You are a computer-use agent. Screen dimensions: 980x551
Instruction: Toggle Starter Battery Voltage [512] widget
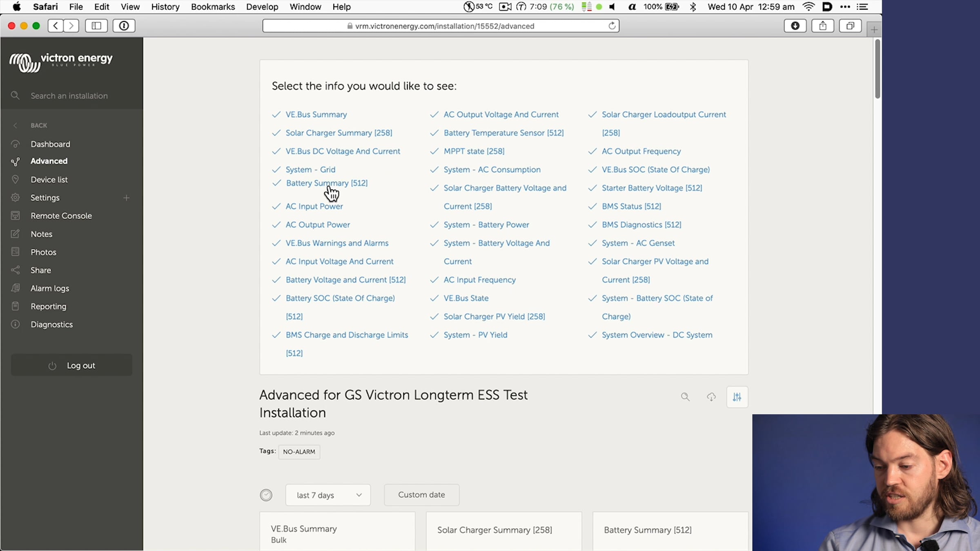pos(652,188)
